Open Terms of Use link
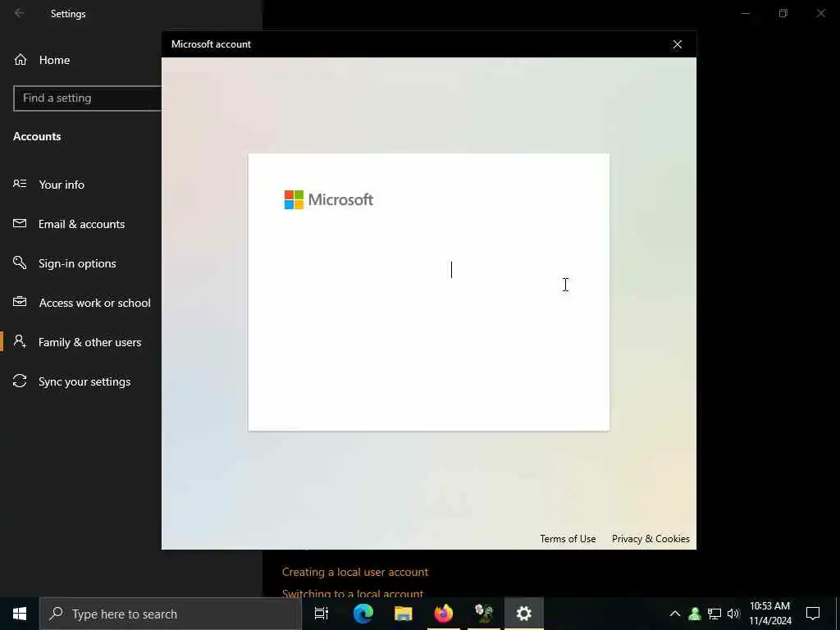The image size is (840, 630). tap(568, 539)
